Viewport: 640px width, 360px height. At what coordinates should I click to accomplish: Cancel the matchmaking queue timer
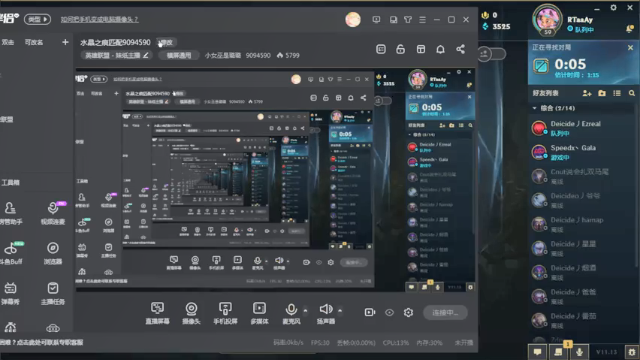click(630, 48)
